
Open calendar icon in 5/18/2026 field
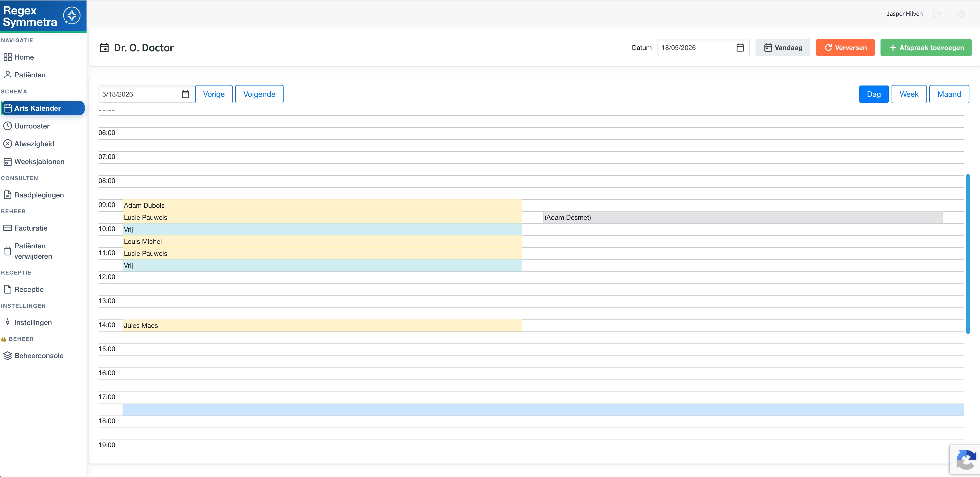tap(185, 94)
